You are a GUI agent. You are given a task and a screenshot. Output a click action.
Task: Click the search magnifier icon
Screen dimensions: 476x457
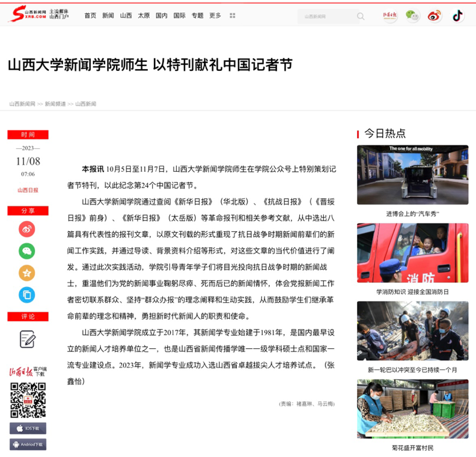(361, 16)
